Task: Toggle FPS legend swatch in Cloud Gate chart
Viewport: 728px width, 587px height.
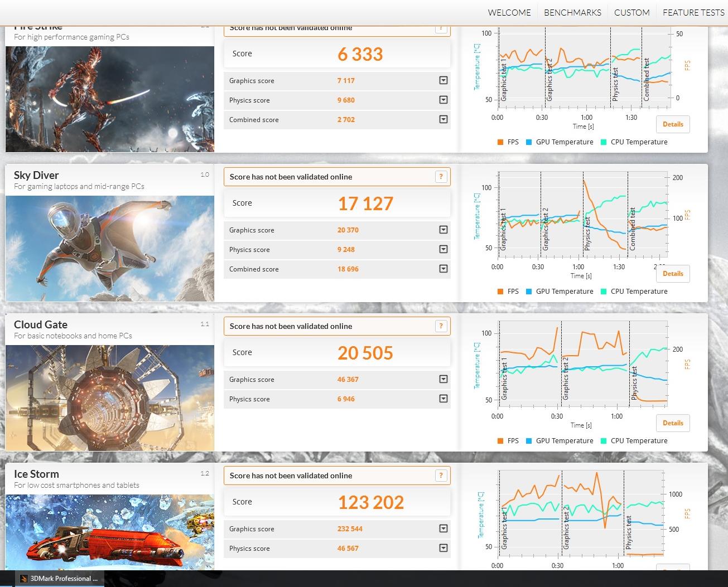Action: [x=500, y=441]
